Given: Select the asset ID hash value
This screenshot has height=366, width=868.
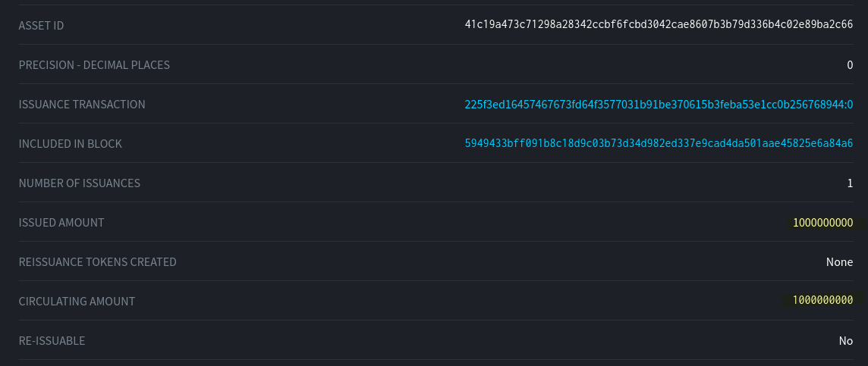Looking at the screenshot, I should [659, 26].
